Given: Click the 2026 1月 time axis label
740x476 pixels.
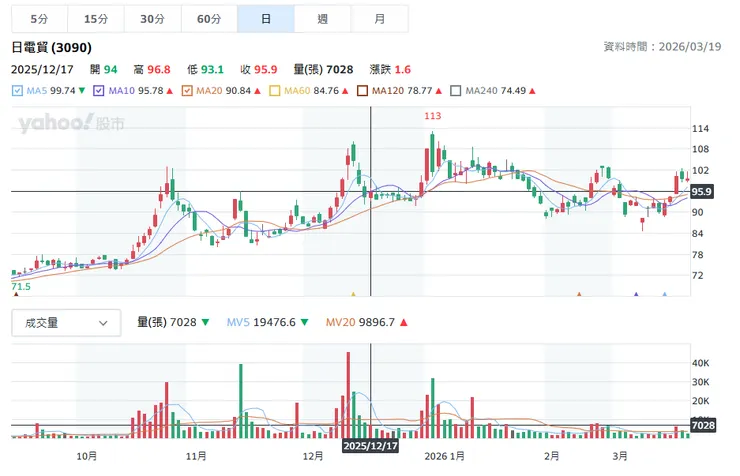Looking at the screenshot, I should (x=445, y=456).
